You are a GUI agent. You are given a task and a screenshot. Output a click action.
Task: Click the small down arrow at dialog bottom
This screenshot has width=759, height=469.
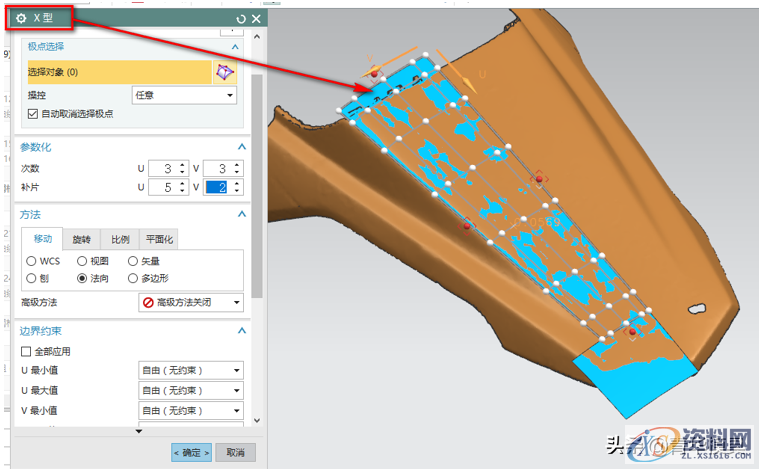(139, 431)
